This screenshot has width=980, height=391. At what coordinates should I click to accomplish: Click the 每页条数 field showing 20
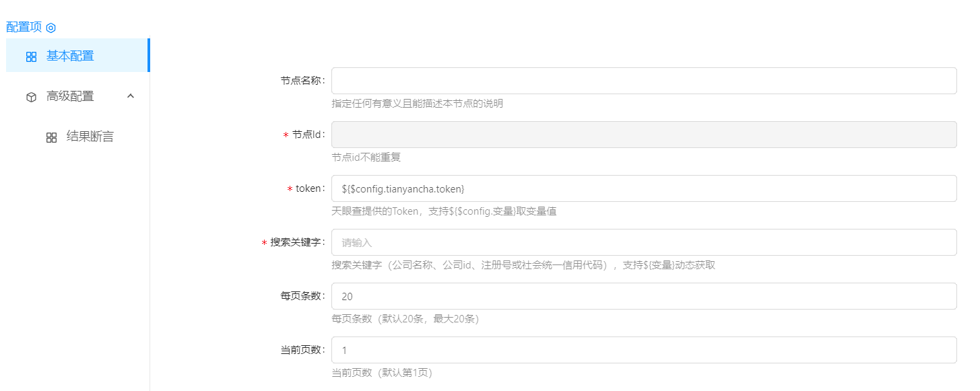pyautogui.click(x=644, y=296)
